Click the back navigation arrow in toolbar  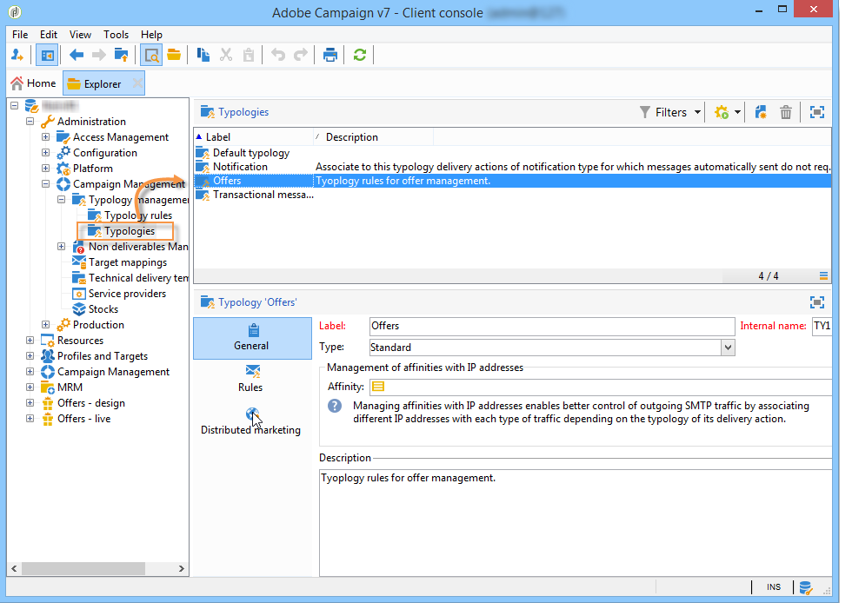[x=77, y=55]
